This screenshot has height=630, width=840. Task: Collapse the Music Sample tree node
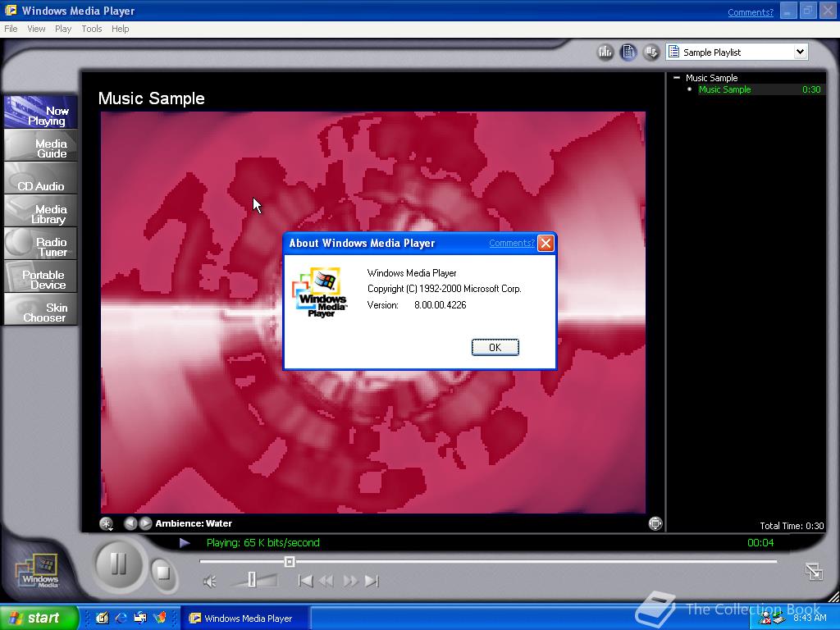pyautogui.click(x=676, y=78)
